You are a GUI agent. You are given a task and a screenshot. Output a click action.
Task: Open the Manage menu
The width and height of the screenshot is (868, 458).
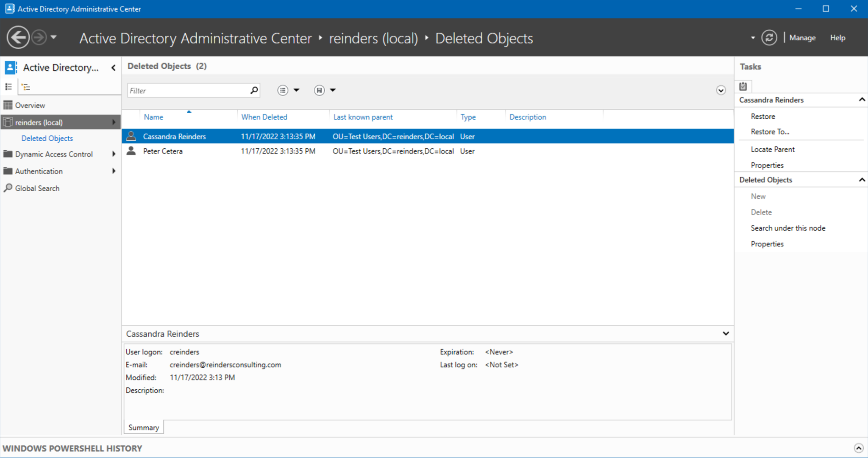pyautogui.click(x=801, y=37)
